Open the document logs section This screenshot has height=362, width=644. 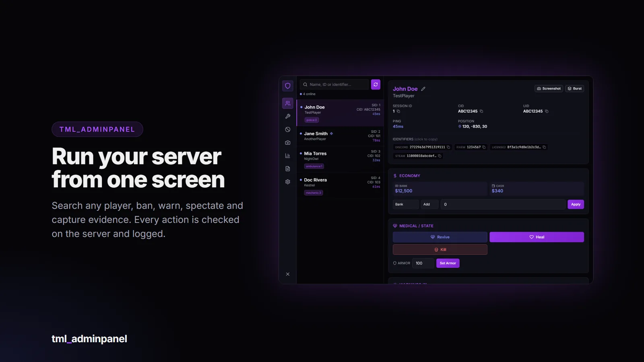pos(287,169)
